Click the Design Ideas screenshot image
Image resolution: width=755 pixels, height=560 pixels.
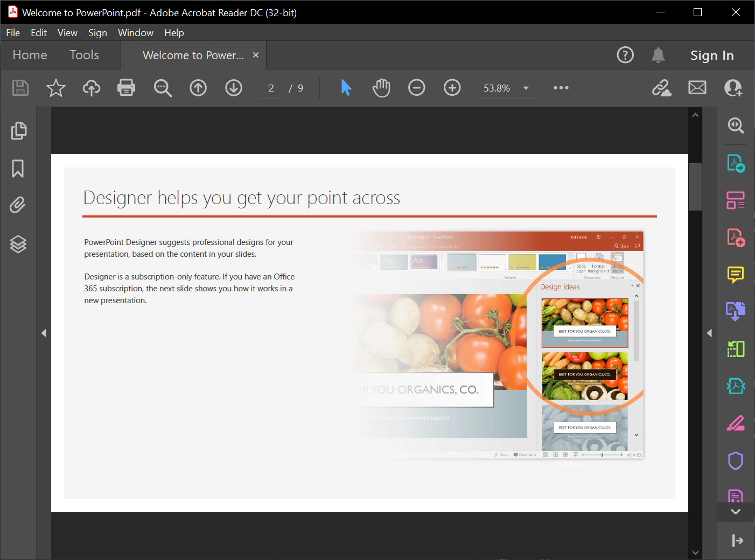[x=498, y=345]
